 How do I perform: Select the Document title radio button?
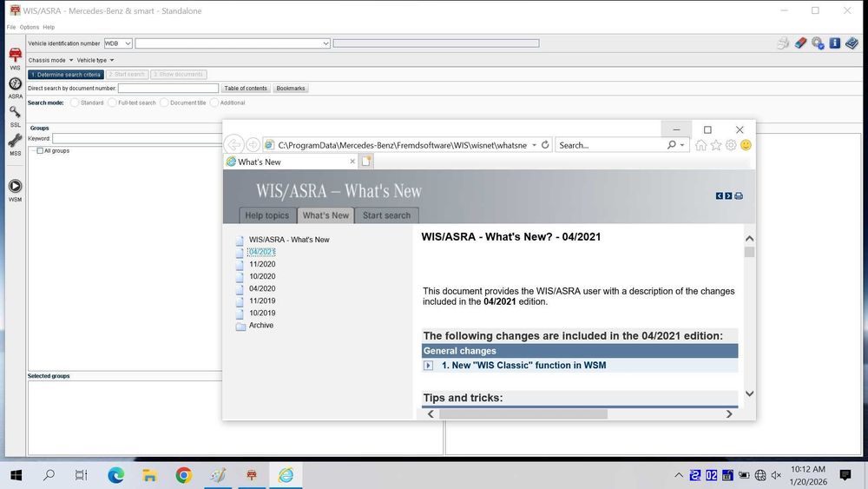click(x=164, y=103)
